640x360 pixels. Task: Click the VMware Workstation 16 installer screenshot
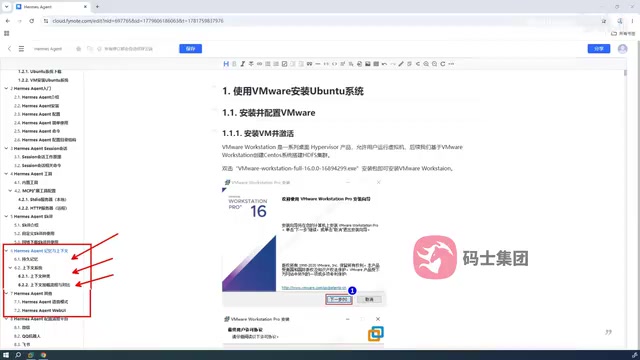tap(304, 242)
